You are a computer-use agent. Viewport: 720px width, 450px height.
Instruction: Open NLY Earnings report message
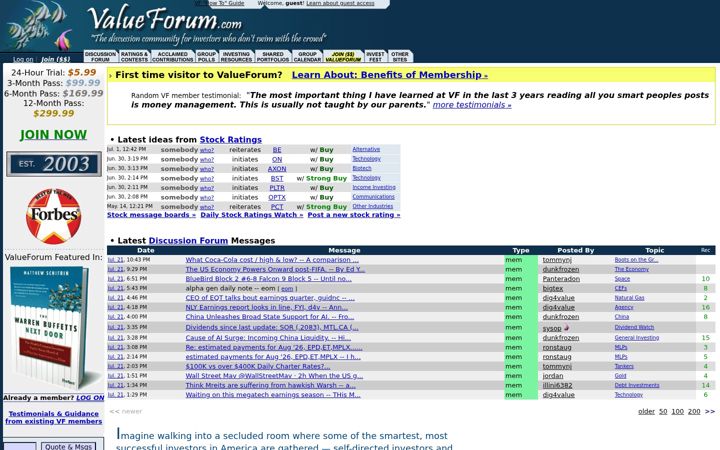coord(267,307)
